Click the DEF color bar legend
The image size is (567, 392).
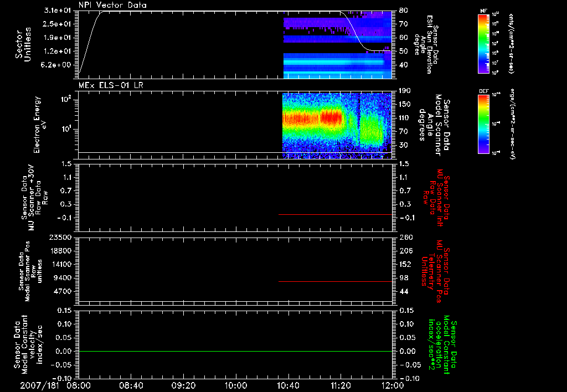tap(483, 124)
